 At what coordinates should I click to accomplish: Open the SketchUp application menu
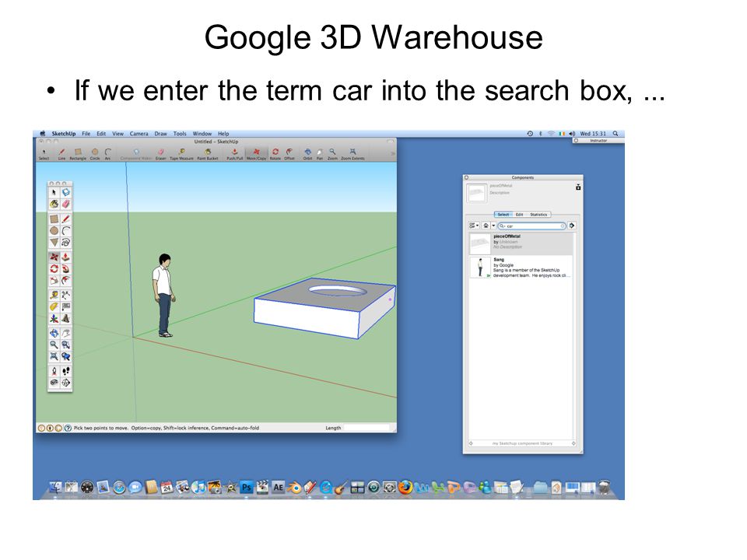click(x=63, y=134)
